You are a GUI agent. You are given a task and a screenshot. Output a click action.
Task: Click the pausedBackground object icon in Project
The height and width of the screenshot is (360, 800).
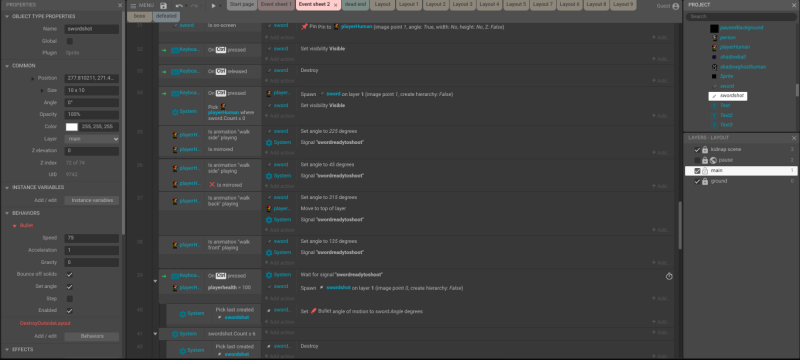(714, 28)
